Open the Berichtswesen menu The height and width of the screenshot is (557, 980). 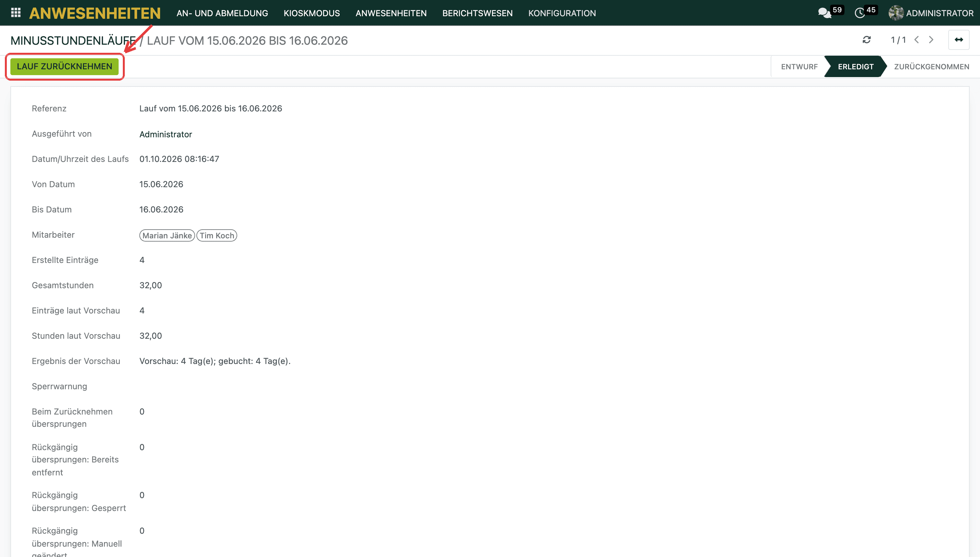click(x=477, y=13)
